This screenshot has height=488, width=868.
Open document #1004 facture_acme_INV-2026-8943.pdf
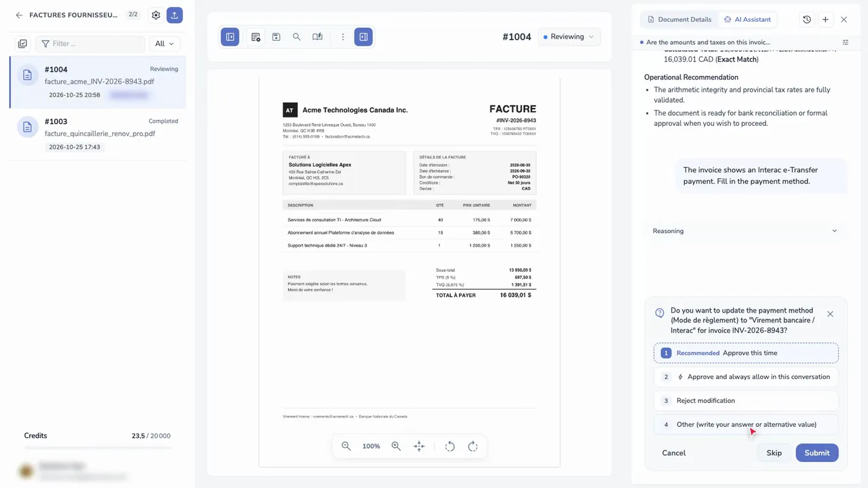pos(98,82)
